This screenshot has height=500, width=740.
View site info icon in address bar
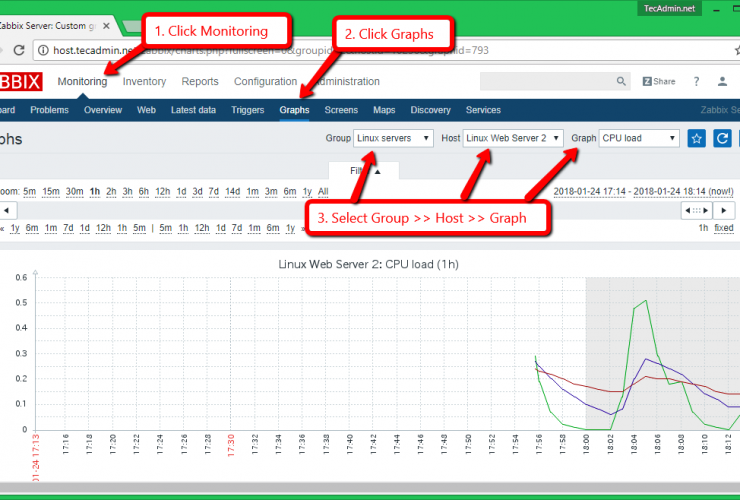point(44,50)
